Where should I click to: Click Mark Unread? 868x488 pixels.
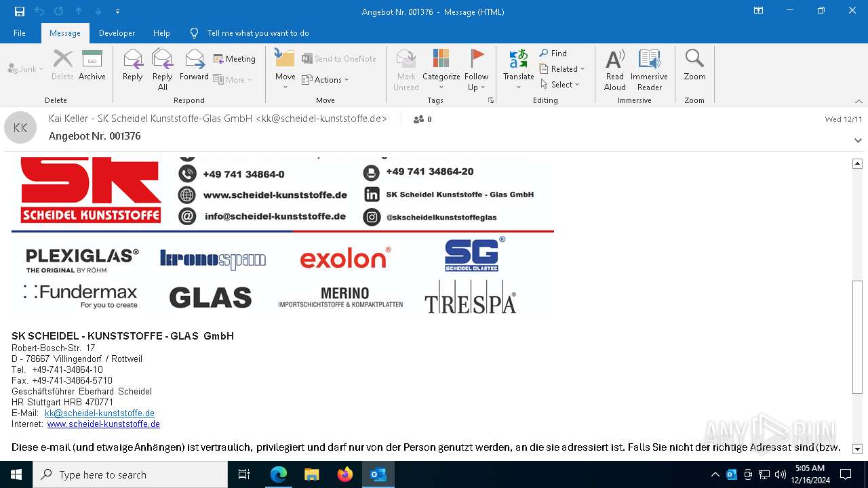pyautogui.click(x=406, y=69)
